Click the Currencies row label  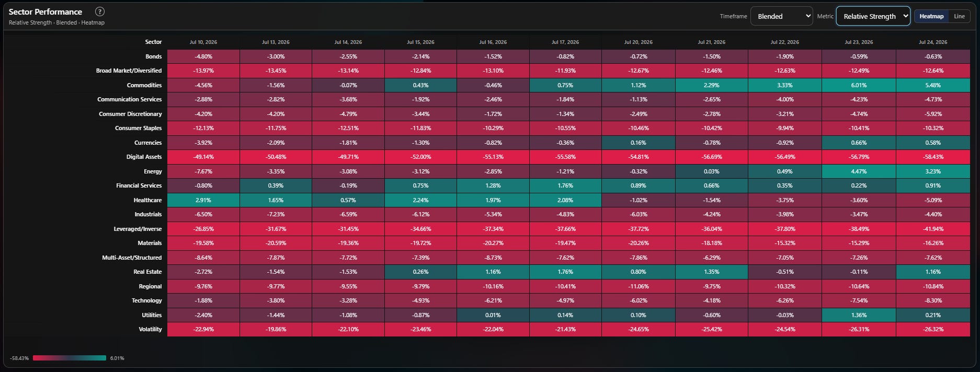(148, 143)
